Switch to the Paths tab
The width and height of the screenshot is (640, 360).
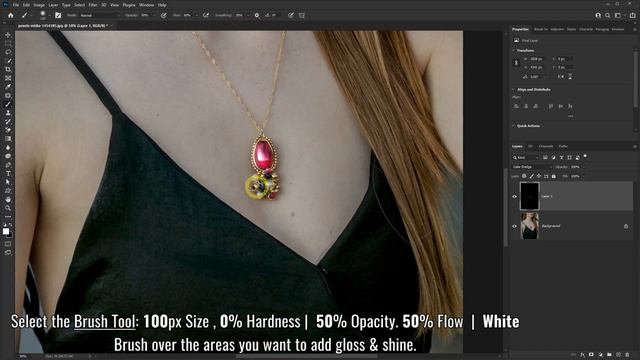point(563,146)
